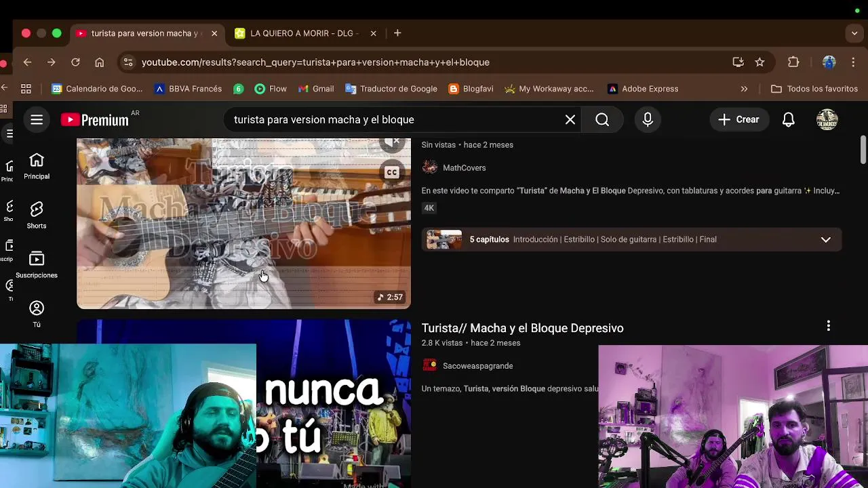
Task: Open the browser extensions puzzle icon
Action: point(793,62)
